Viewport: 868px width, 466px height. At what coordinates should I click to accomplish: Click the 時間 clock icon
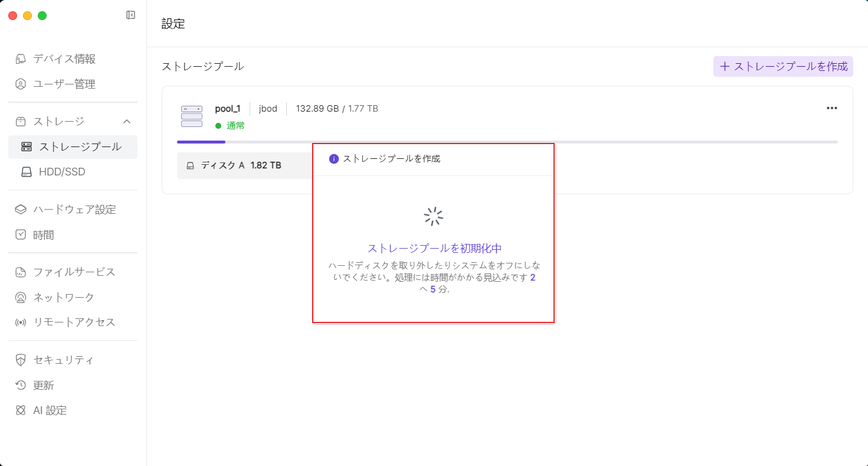tap(21, 235)
